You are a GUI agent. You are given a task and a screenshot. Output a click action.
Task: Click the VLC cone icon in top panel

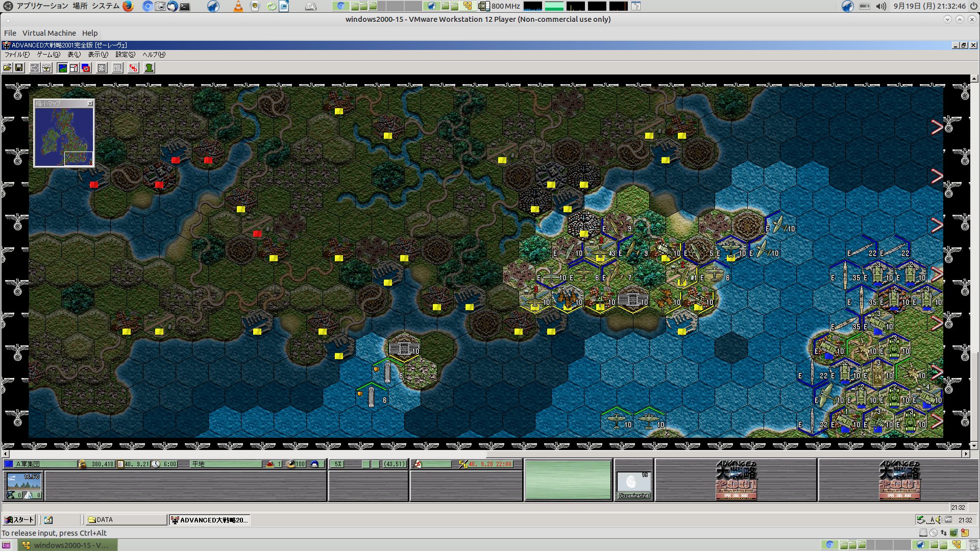(x=238, y=6)
